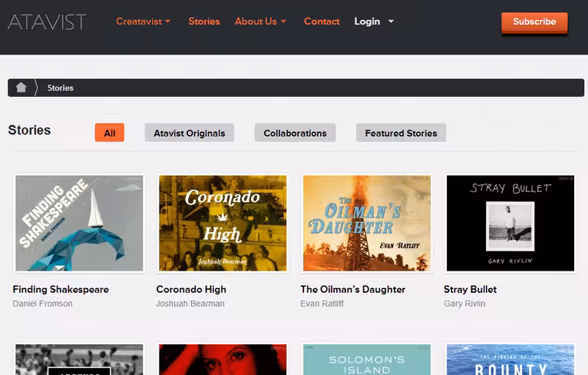The image size is (588, 375).
Task: Select the All filter tab
Action: click(x=110, y=133)
